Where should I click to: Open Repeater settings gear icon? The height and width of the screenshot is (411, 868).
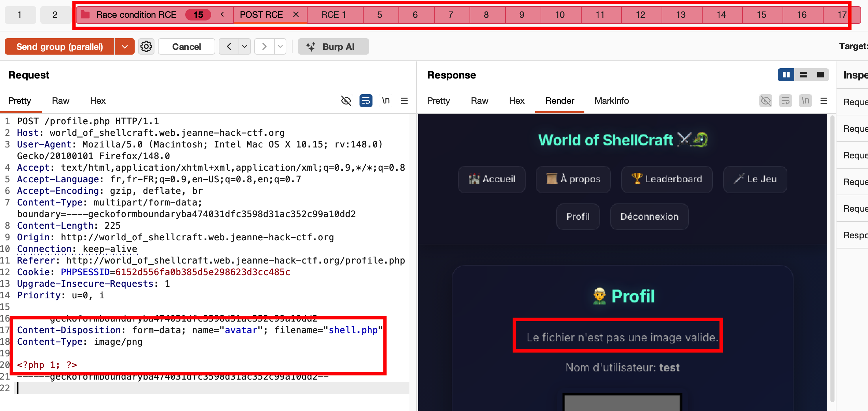[146, 46]
